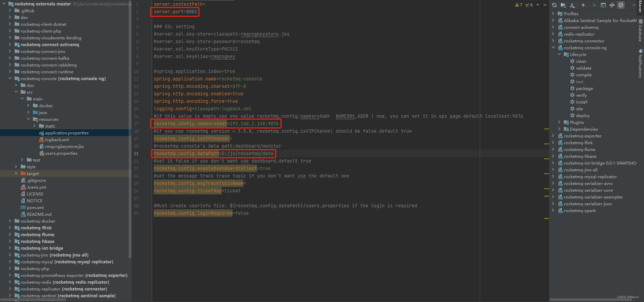Open the Notifications tool window tab

[x=640, y=64]
